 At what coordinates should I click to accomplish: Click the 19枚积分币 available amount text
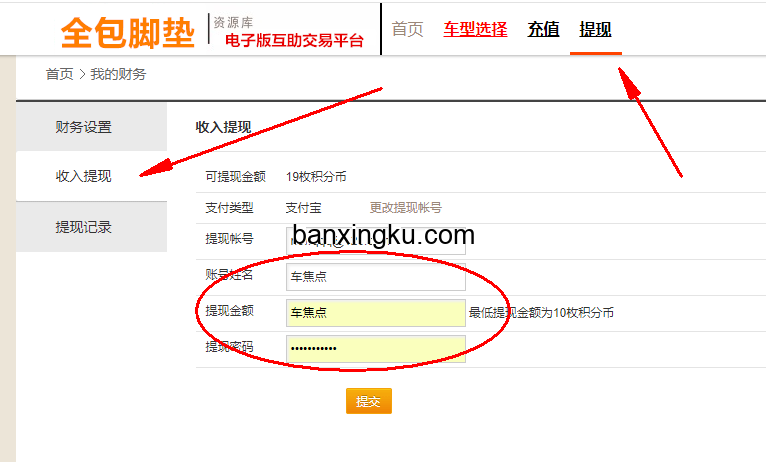[316, 176]
